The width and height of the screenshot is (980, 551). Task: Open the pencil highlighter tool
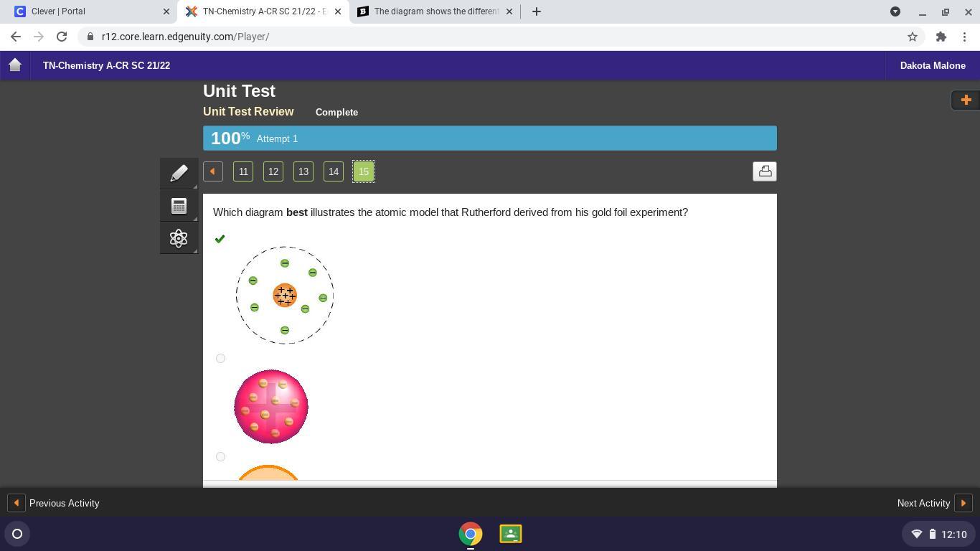tap(179, 173)
